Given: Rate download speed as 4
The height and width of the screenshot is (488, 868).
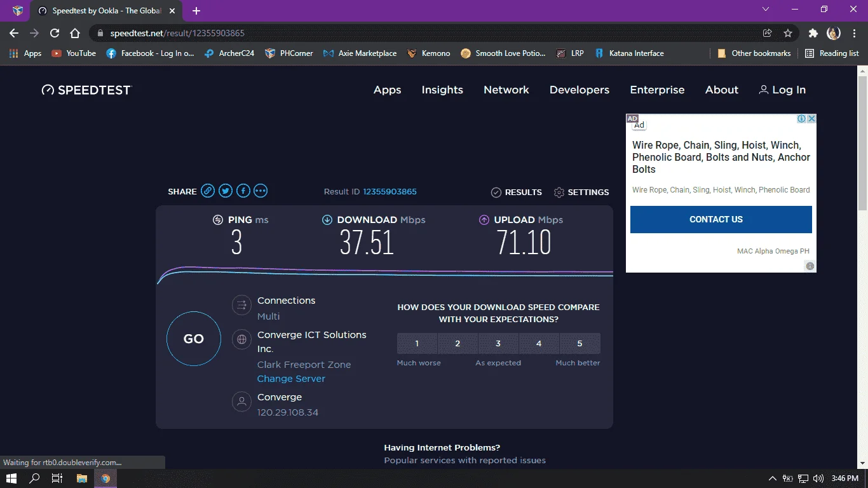Looking at the screenshot, I should pos(539,343).
